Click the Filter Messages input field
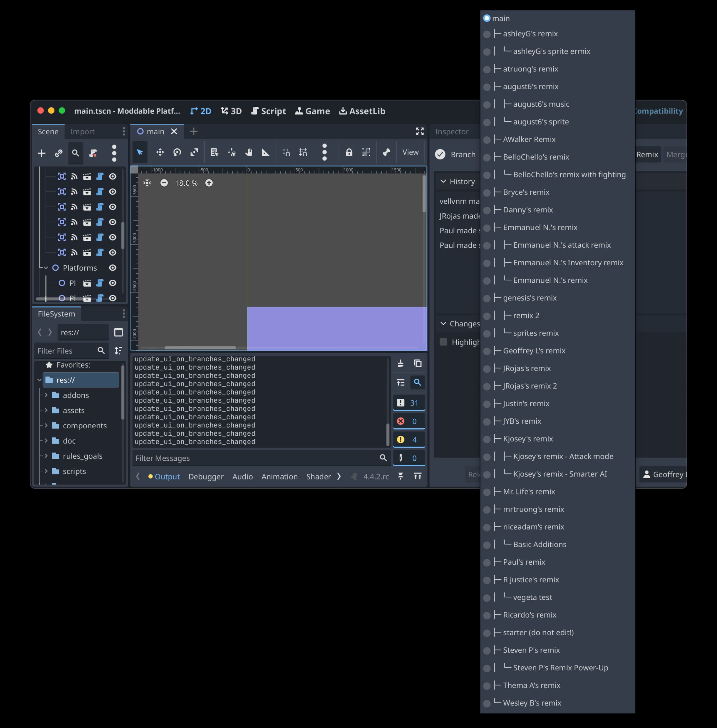Image resolution: width=717 pixels, height=728 pixels. (x=261, y=458)
